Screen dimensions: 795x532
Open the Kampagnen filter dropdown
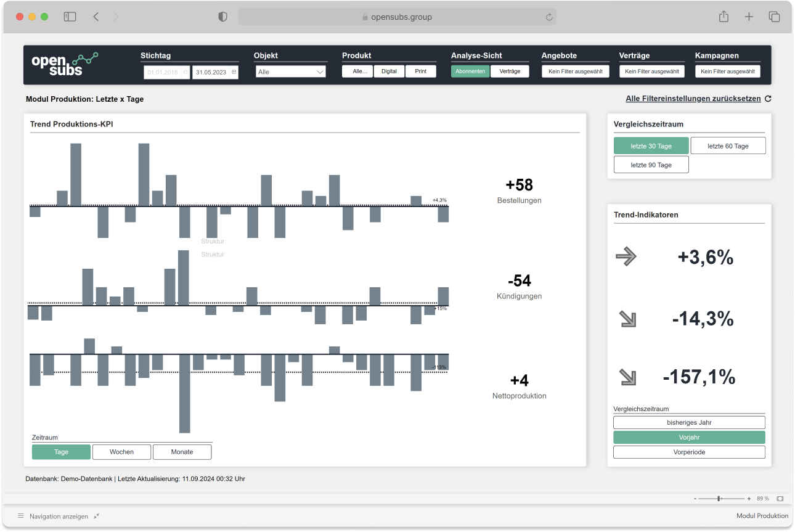tap(727, 72)
